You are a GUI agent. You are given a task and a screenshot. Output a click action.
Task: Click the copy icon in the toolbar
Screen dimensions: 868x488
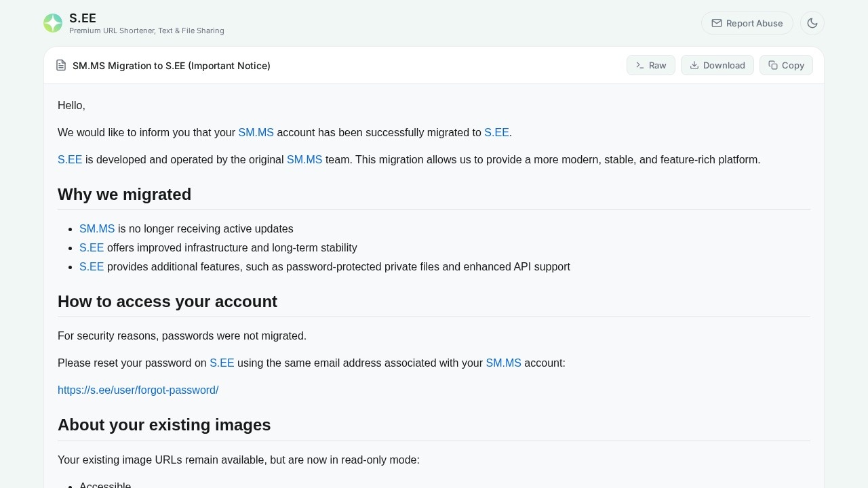point(773,65)
